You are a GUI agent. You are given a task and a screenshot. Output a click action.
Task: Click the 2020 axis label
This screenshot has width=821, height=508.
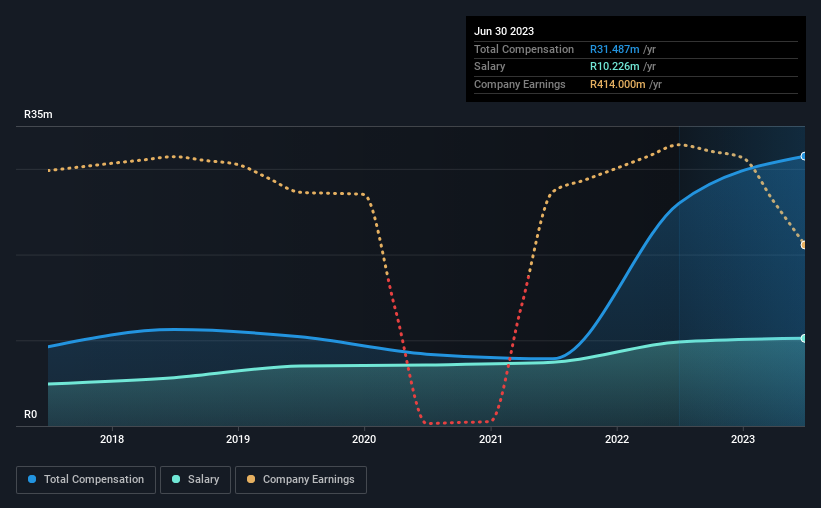(x=364, y=439)
